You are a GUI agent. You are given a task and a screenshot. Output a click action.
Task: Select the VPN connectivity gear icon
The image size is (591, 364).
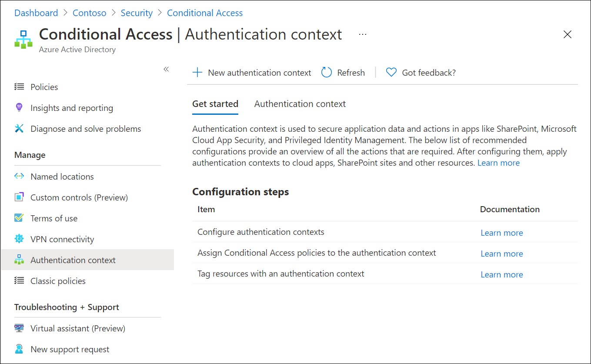tap(19, 239)
